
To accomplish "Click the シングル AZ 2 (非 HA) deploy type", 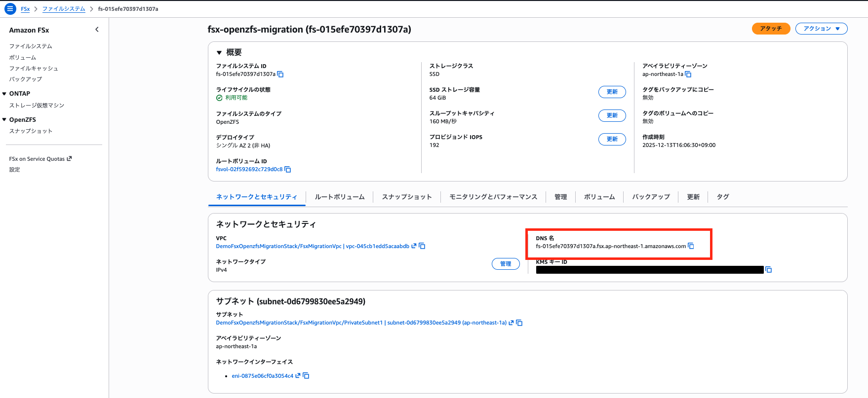I will coord(243,145).
